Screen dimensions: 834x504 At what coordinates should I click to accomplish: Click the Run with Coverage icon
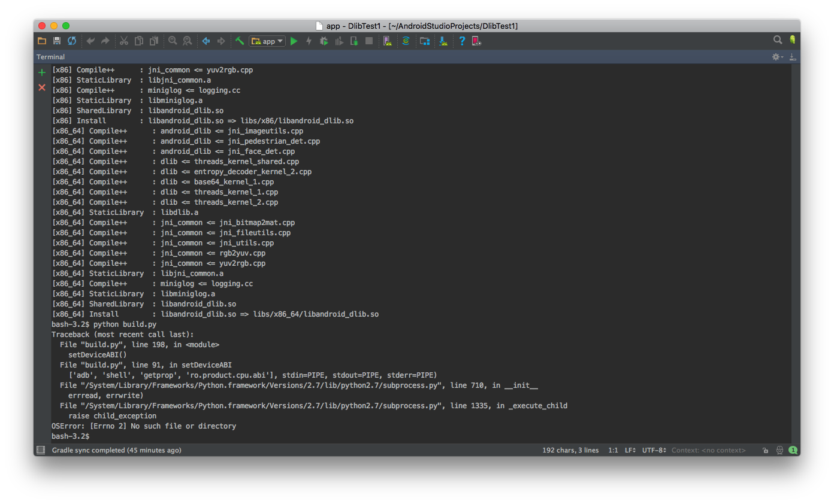[339, 41]
